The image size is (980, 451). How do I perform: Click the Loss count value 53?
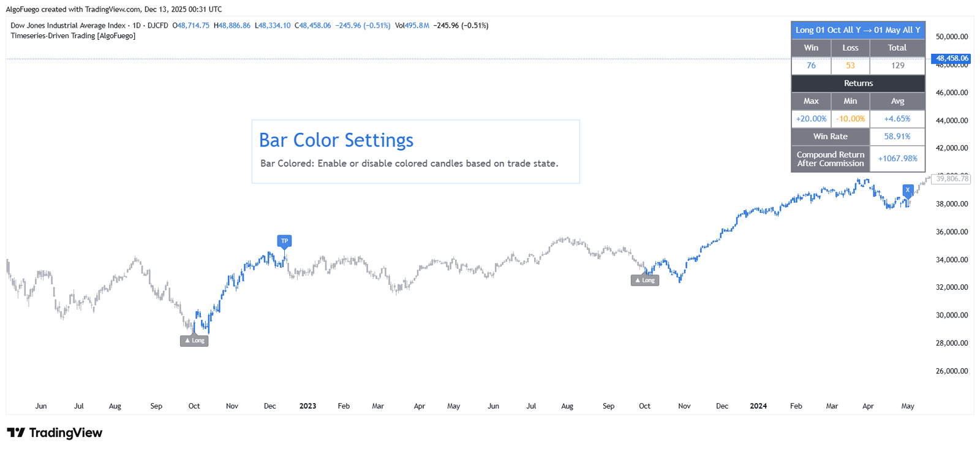click(x=850, y=66)
